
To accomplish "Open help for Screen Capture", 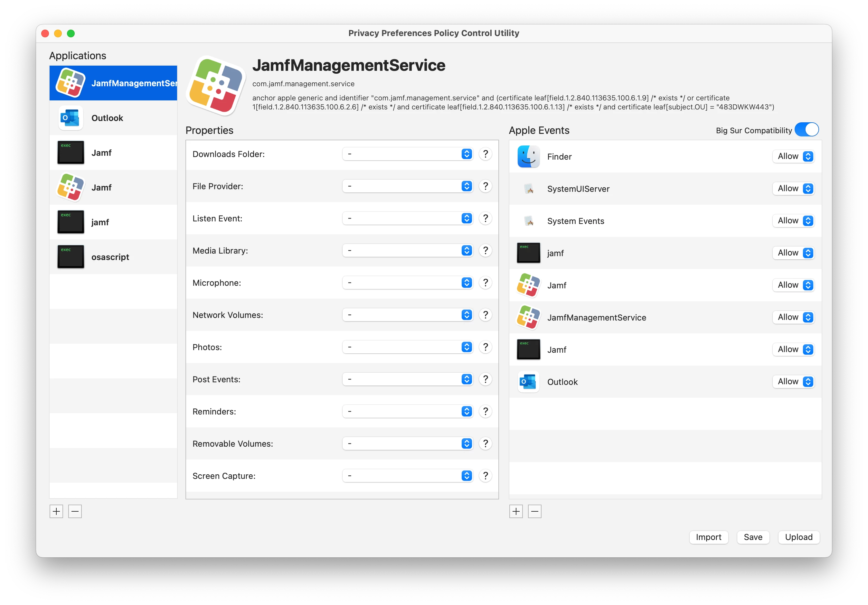I will [x=486, y=475].
